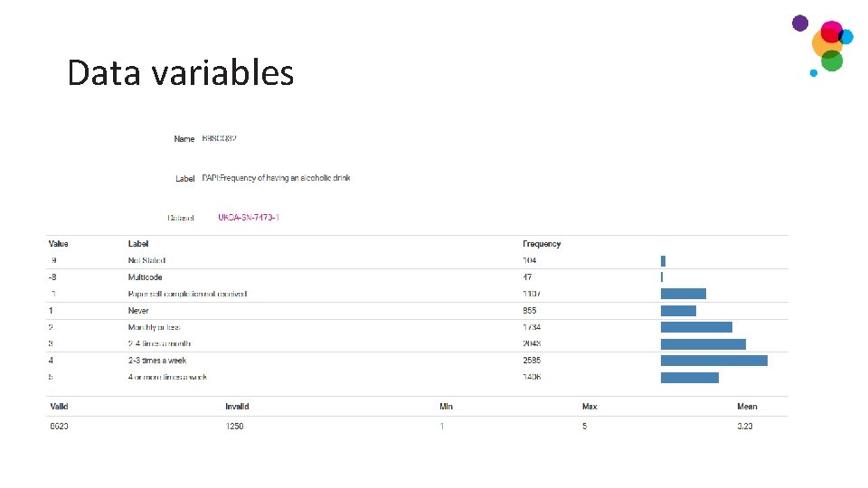868x488 pixels.
Task: Click the colored circles logo in the corner
Action: [x=823, y=45]
